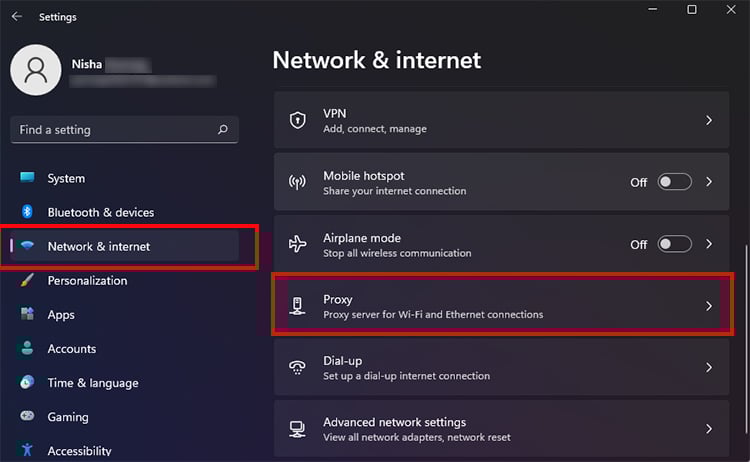This screenshot has width=750, height=462.
Task: Toggle Mobile hotspot switch on
Action: click(674, 182)
